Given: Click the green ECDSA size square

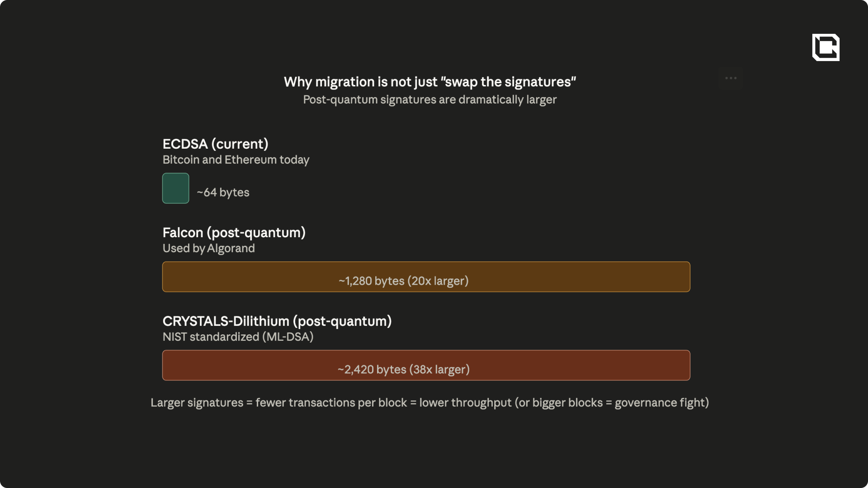Looking at the screenshot, I should pos(175,188).
